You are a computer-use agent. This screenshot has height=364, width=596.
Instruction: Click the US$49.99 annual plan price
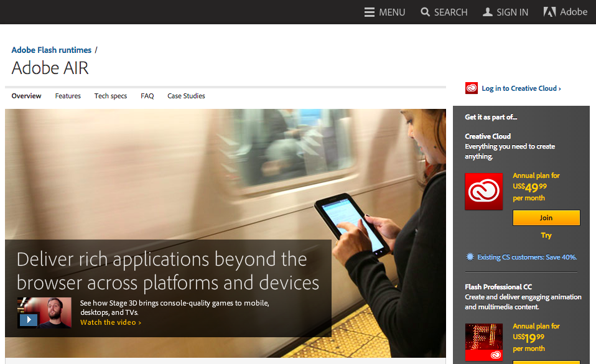[529, 187]
